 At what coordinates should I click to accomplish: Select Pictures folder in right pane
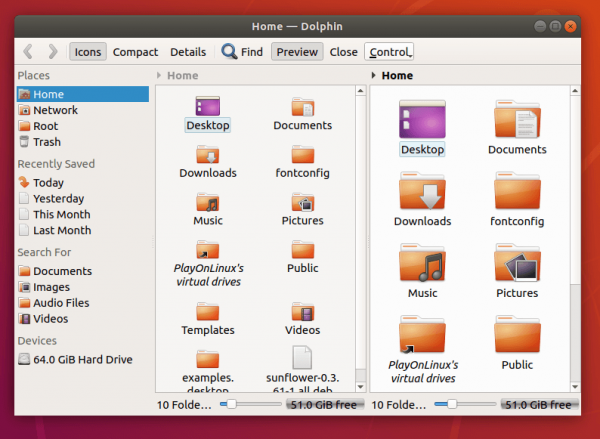coord(517,271)
